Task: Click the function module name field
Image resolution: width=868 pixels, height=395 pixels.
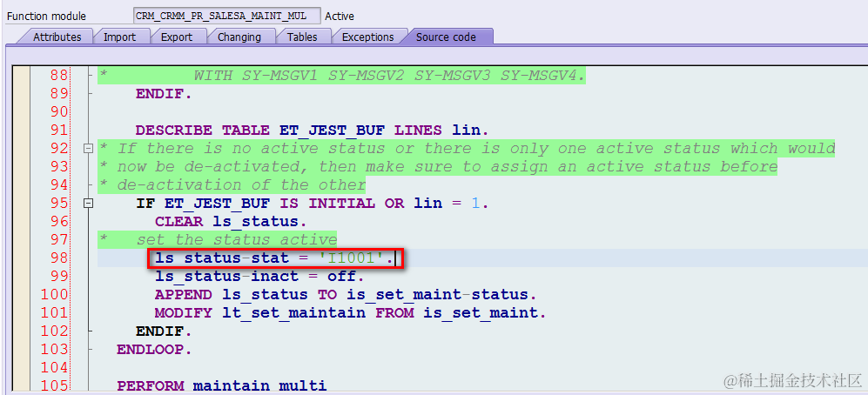Action: [227, 16]
